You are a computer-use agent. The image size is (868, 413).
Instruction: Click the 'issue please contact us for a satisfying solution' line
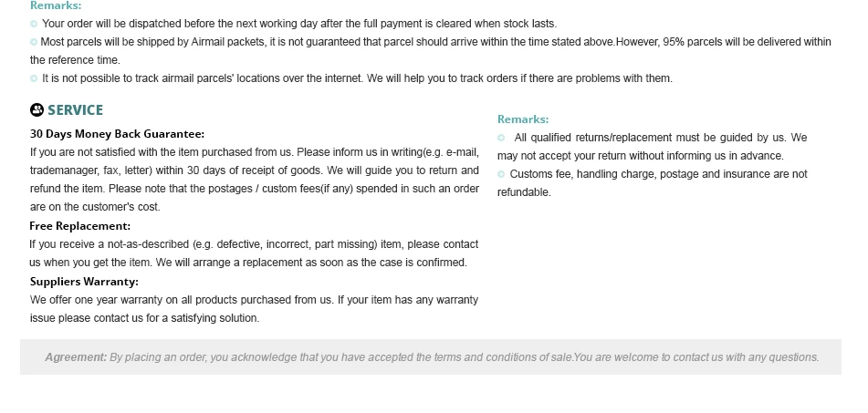(x=144, y=318)
